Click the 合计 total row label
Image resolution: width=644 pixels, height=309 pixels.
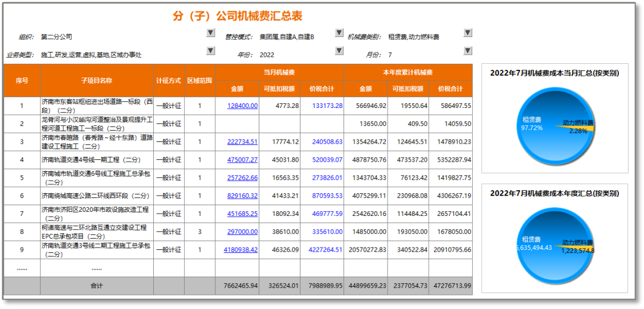click(x=97, y=286)
